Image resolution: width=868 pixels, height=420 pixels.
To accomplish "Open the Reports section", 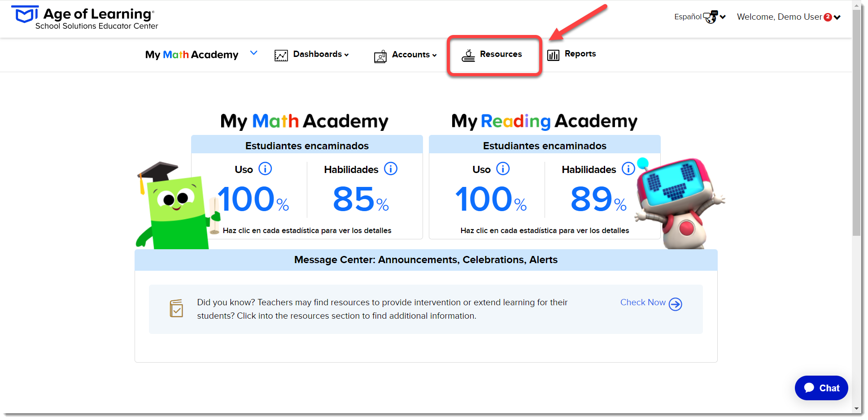I will (580, 54).
